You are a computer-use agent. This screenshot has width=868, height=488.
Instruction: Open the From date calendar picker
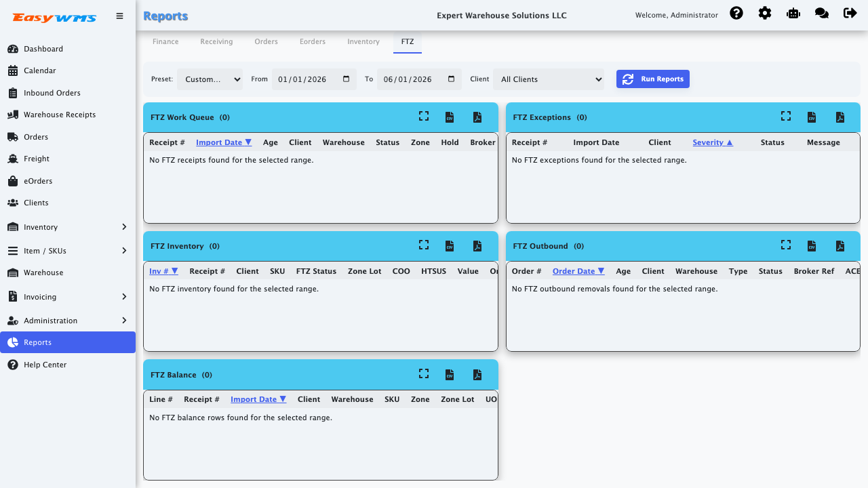coord(347,79)
